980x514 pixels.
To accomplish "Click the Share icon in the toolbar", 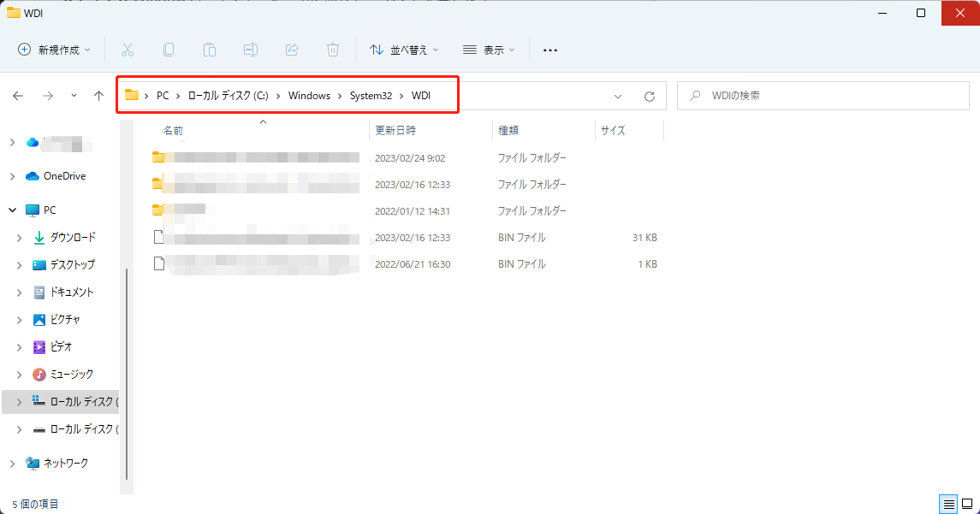I will (292, 50).
